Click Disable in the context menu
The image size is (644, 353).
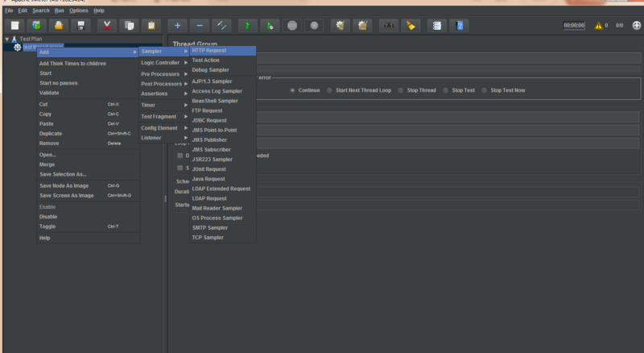point(88,217)
